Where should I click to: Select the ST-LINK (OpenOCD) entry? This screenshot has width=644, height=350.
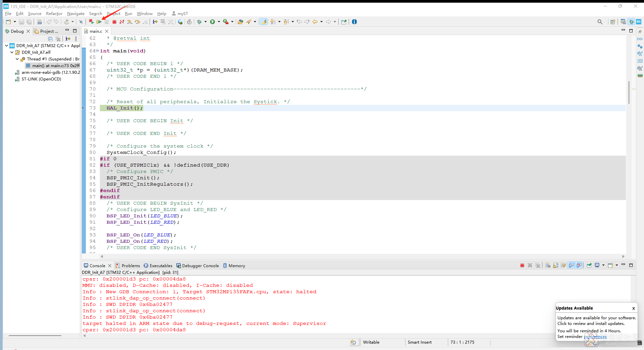(x=38, y=79)
